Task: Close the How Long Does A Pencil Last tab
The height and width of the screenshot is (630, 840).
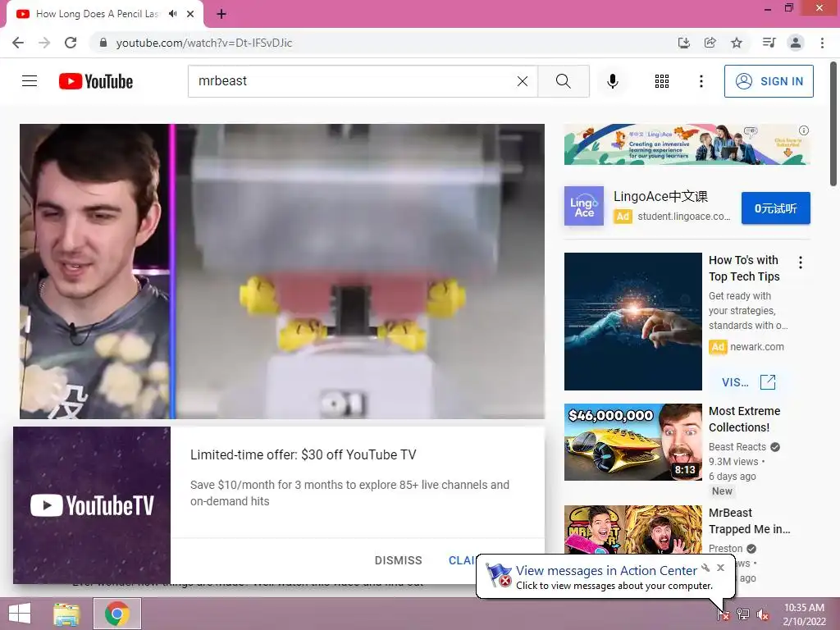Action: (x=190, y=14)
